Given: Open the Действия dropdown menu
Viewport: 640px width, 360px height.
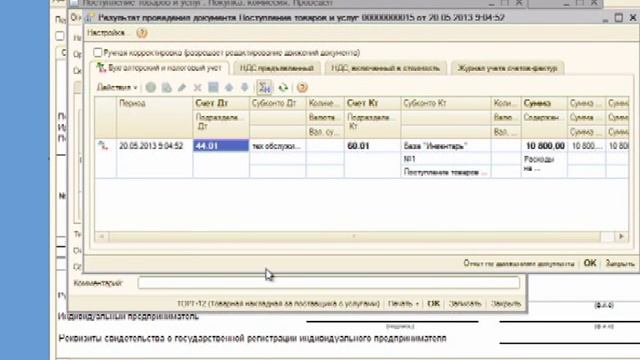Looking at the screenshot, I should click(x=117, y=87).
